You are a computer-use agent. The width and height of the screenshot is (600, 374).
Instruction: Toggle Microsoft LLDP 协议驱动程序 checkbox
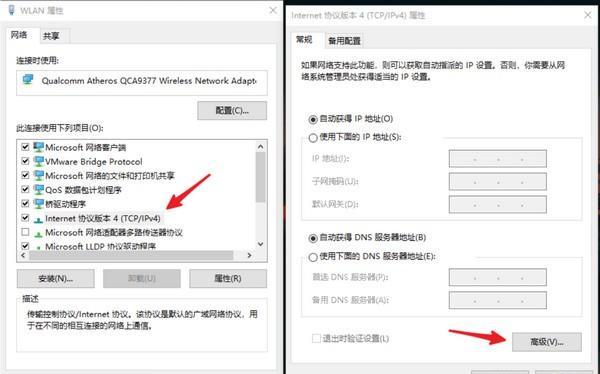tap(25, 246)
